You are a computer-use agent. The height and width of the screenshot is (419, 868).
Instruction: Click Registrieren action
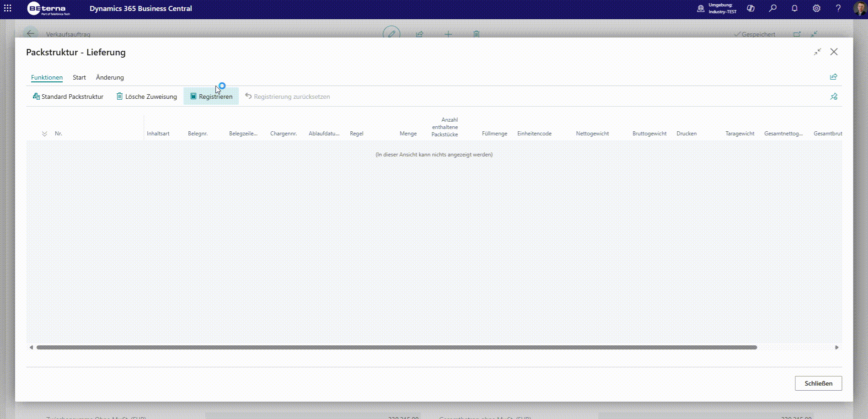point(211,97)
